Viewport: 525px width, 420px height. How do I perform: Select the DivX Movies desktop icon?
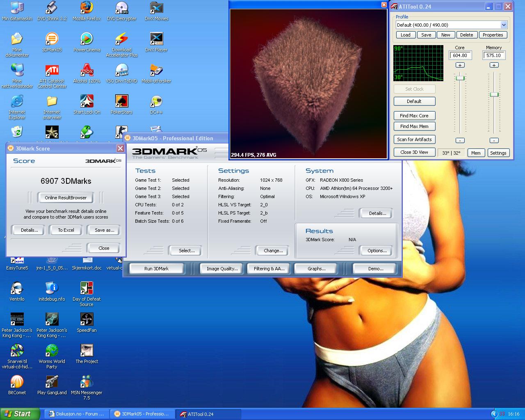(156, 11)
